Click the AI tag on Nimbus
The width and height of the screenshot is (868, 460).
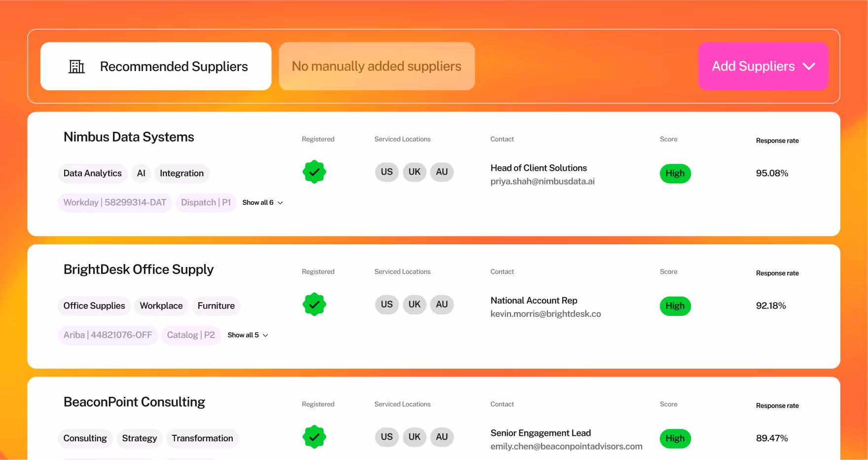tap(141, 173)
